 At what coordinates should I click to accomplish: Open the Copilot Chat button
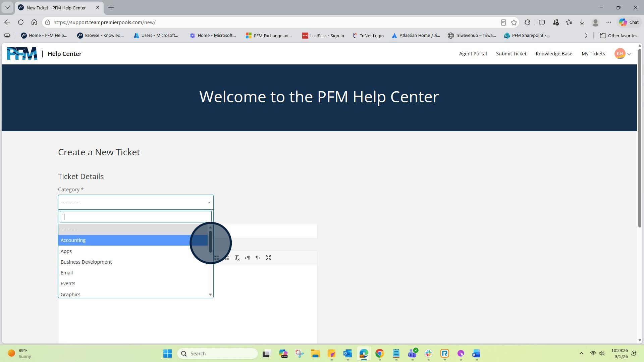(x=629, y=22)
